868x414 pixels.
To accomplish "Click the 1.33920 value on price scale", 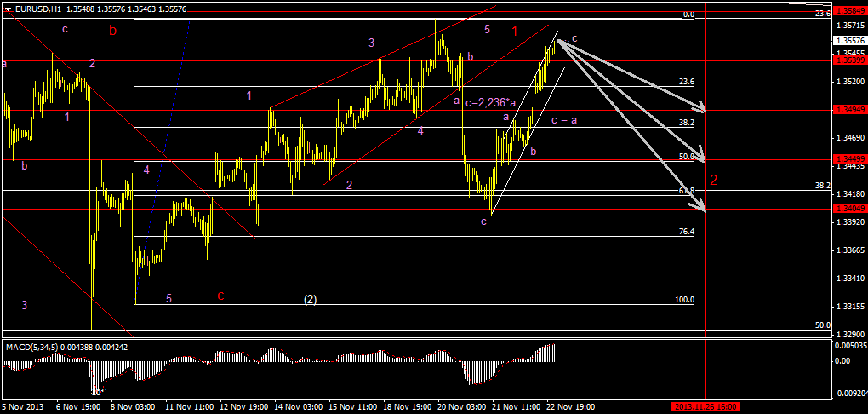I will (850, 222).
